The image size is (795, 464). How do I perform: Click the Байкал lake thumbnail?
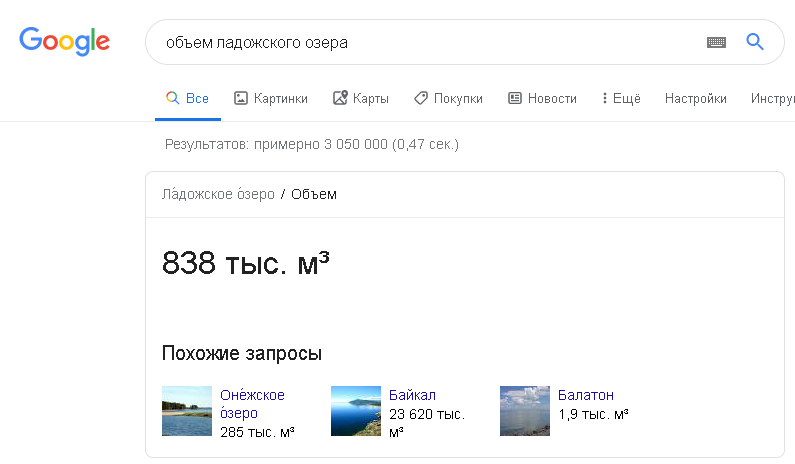[356, 411]
